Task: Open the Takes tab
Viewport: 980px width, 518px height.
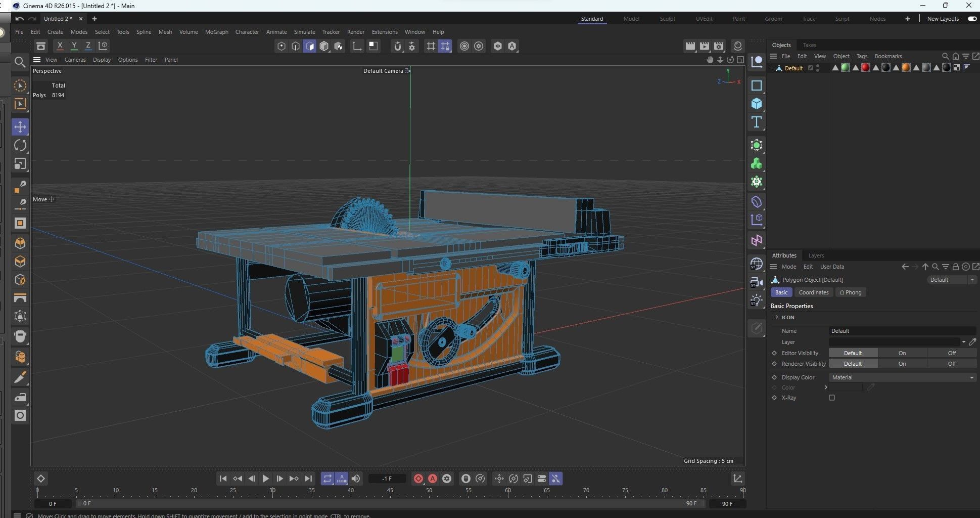Action: (809, 45)
